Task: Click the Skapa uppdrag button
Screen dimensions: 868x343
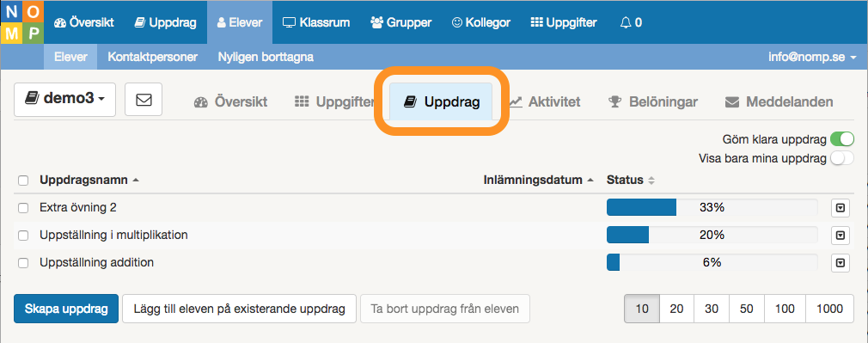Action: coord(66,309)
